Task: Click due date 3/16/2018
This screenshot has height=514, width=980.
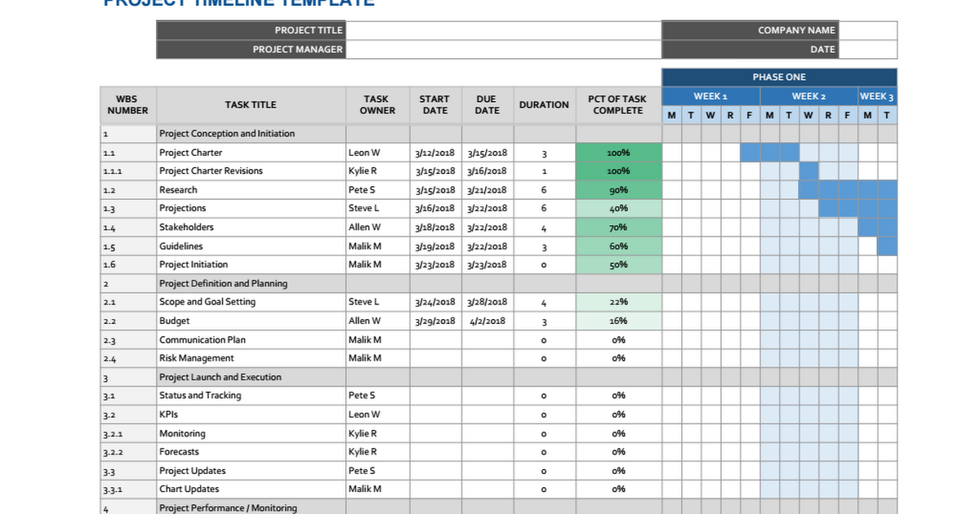Action: pyautogui.click(x=487, y=171)
